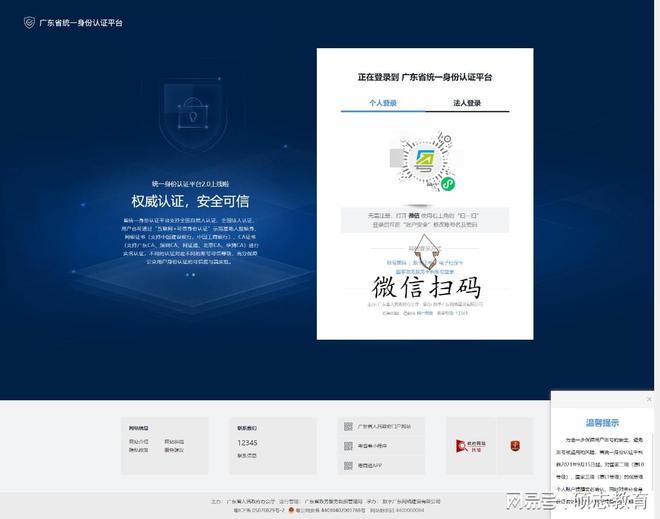Choose the 电子社保卡 login method link
This screenshot has height=519, width=660.
[451, 263]
